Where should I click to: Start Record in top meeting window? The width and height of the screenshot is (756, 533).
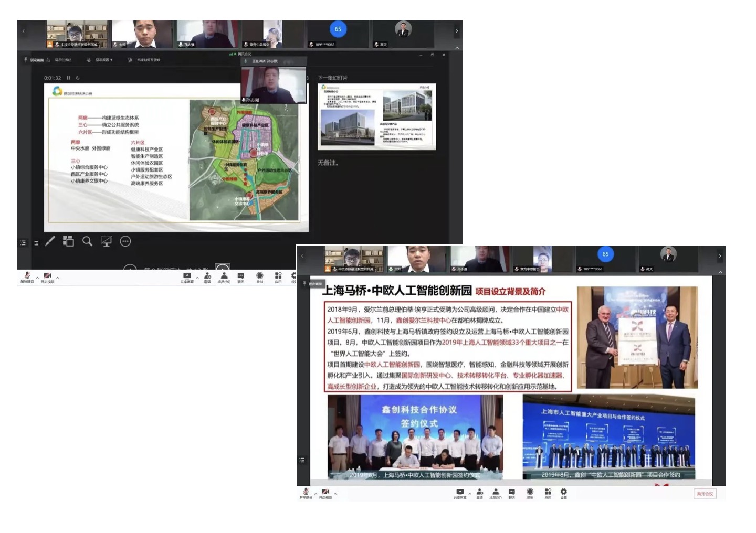pyautogui.click(x=259, y=278)
